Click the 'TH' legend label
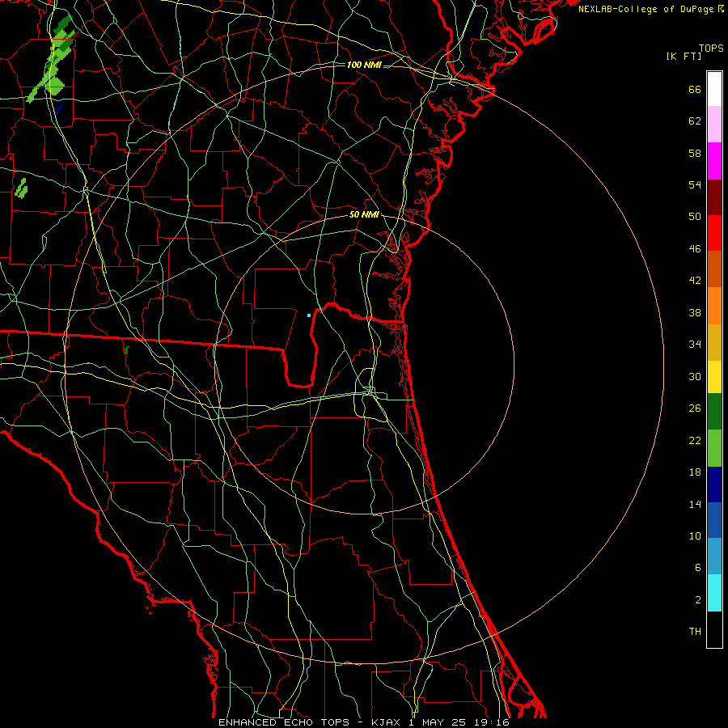 pyautogui.click(x=695, y=632)
